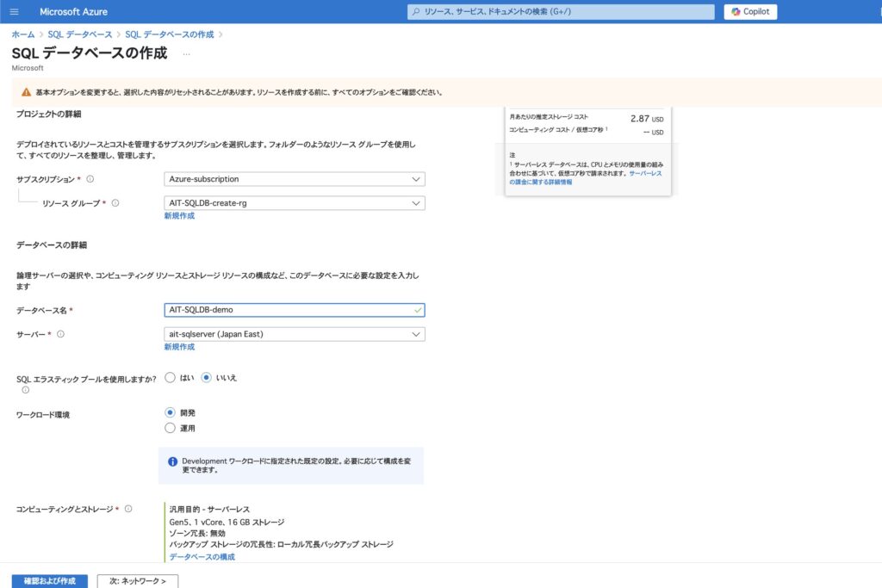The width and height of the screenshot is (882, 588).
Task: Open the サブスクリプション dropdown
Action: pyautogui.click(x=295, y=179)
